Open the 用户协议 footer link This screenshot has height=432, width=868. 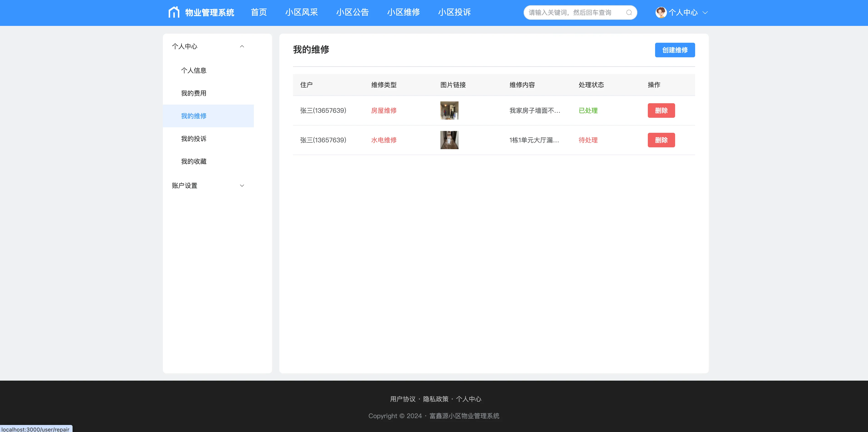403,399
